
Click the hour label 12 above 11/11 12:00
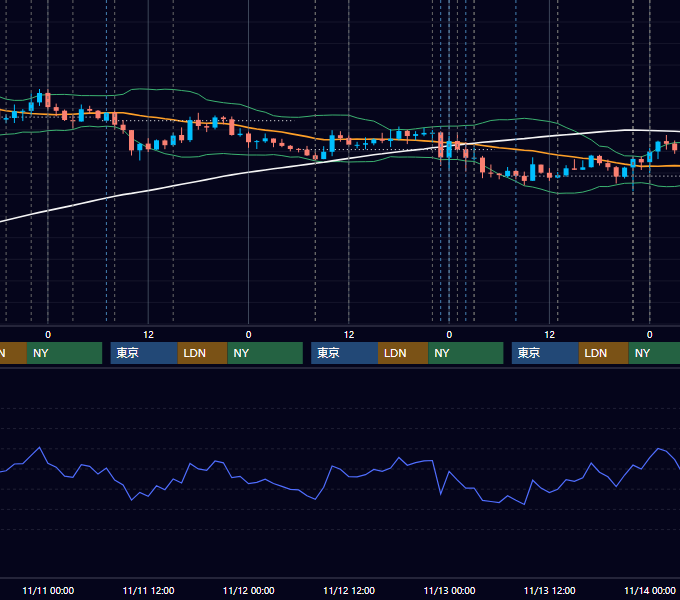(x=148, y=335)
